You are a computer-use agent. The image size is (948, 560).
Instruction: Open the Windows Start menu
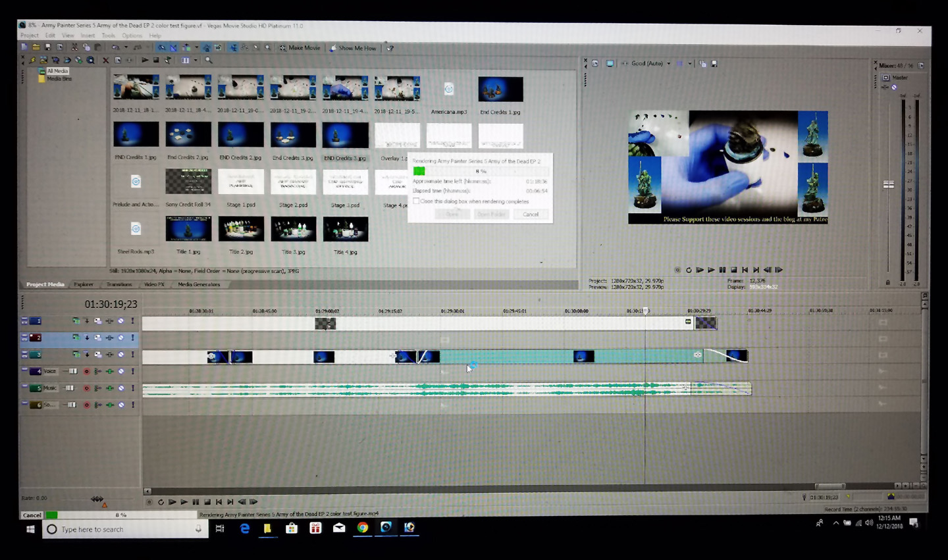30,529
